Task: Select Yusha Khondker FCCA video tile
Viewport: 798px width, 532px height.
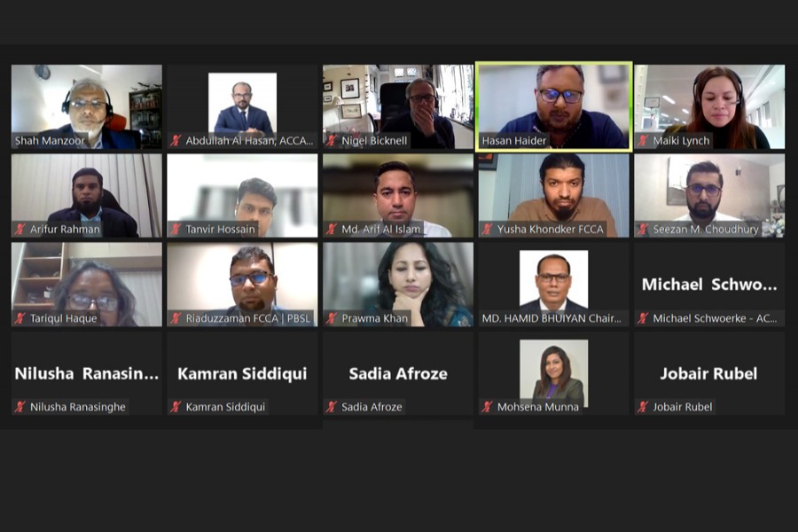Action: pyautogui.click(x=553, y=195)
